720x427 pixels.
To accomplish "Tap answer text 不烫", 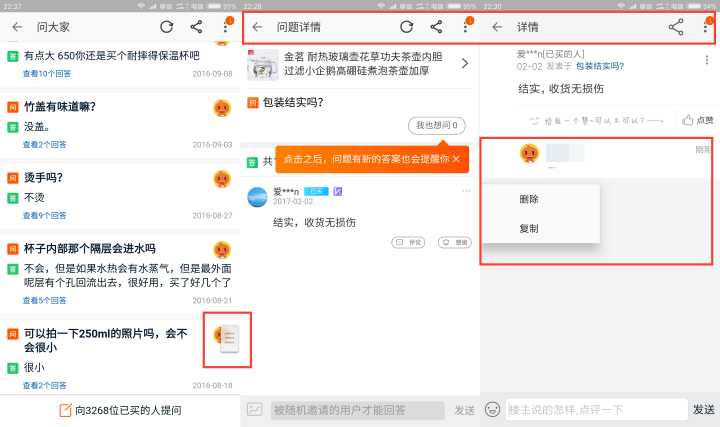I will (x=34, y=197).
